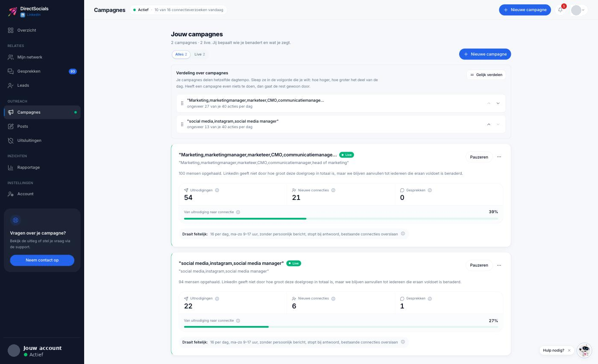The height and width of the screenshot is (364, 598).
Task: Select the Alles 2 filter tab
Action: point(181,54)
